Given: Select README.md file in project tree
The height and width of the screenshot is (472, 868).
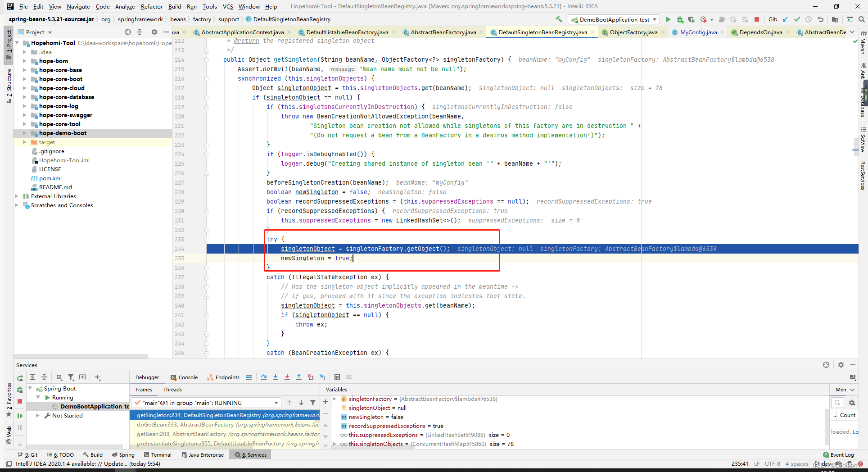Looking at the screenshot, I should tap(55, 187).
